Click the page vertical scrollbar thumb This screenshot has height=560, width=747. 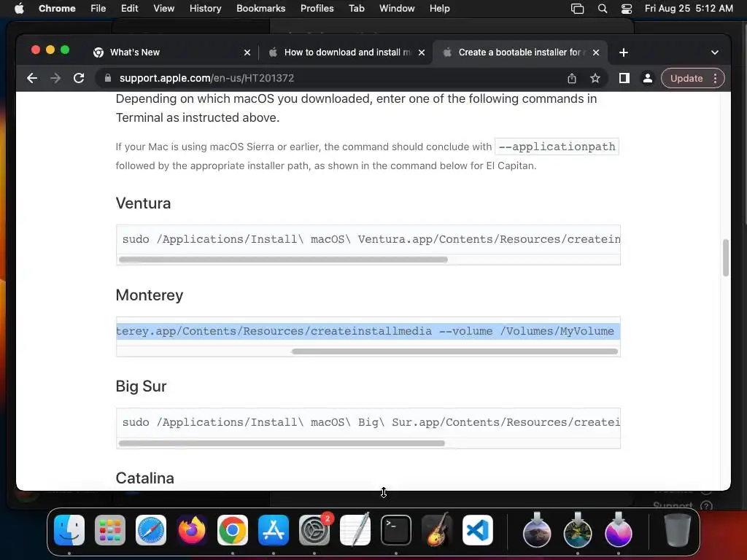pyautogui.click(x=726, y=257)
